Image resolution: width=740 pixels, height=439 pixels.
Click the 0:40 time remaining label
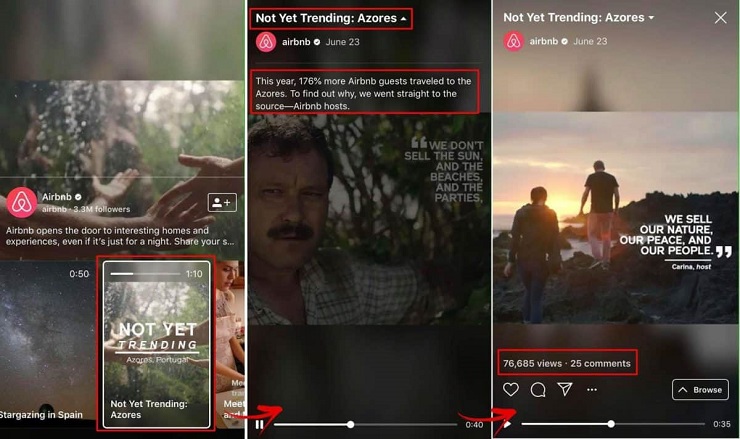tap(474, 425)
